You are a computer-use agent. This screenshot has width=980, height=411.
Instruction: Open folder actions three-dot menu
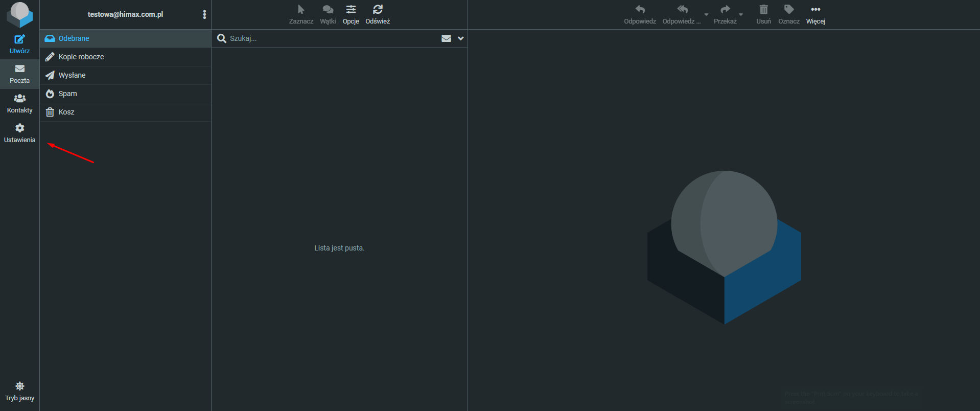(204, 14)
